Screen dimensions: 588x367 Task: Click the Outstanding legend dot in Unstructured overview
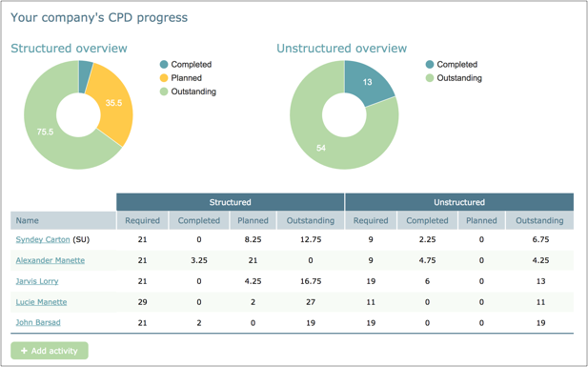tap(430, 78)
